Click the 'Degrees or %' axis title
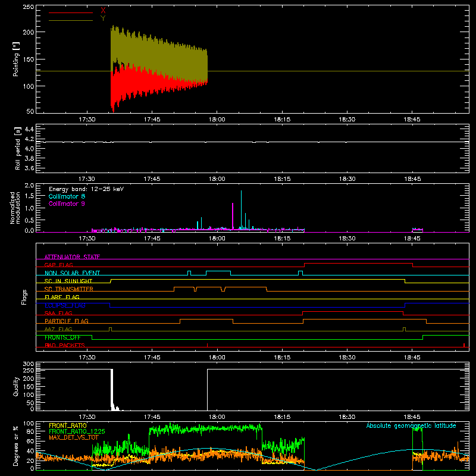The height and width of the screenshot is (476, 476). point(16,446)
